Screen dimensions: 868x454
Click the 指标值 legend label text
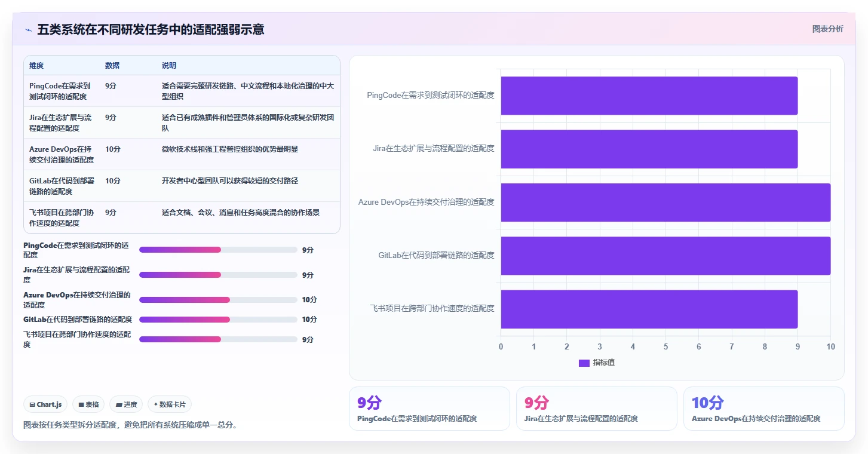(603, 363)
